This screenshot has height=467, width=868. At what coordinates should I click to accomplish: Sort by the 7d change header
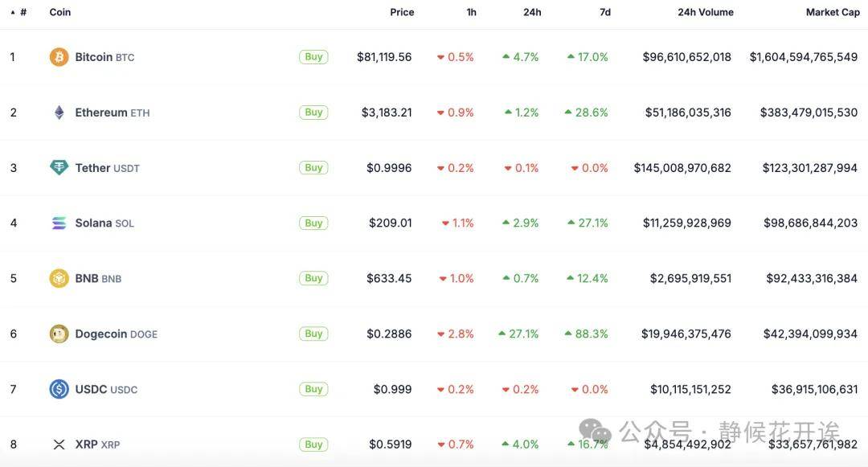[605, 12]
